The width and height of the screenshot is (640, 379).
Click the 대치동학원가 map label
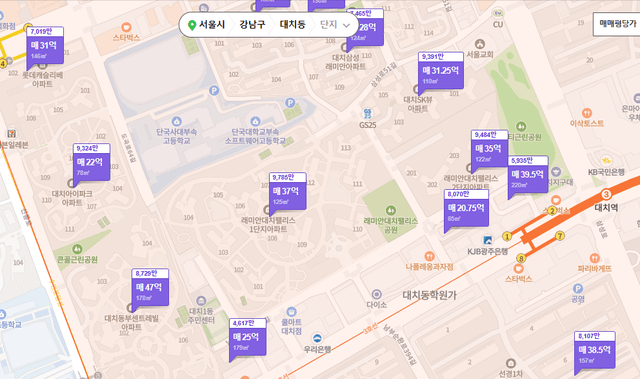(x=429, y=295)
